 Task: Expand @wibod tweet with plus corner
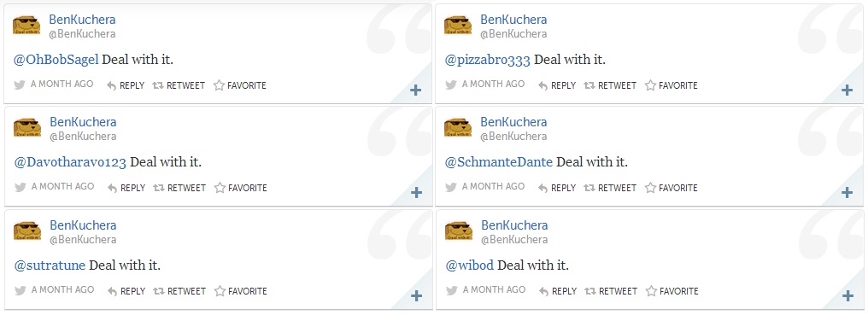point(847,296)
